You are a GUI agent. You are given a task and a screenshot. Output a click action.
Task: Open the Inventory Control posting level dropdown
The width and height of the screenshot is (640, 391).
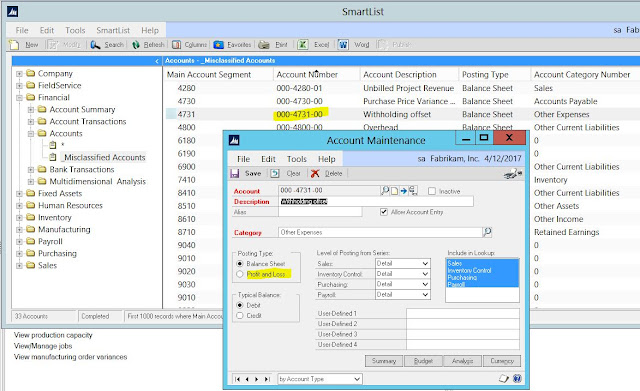425,274
